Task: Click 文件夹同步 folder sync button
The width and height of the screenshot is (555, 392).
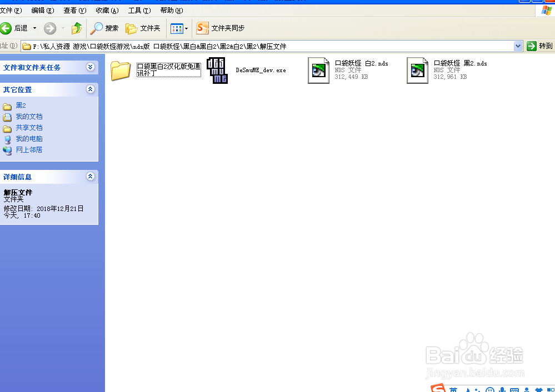Action: coord(220,28)
